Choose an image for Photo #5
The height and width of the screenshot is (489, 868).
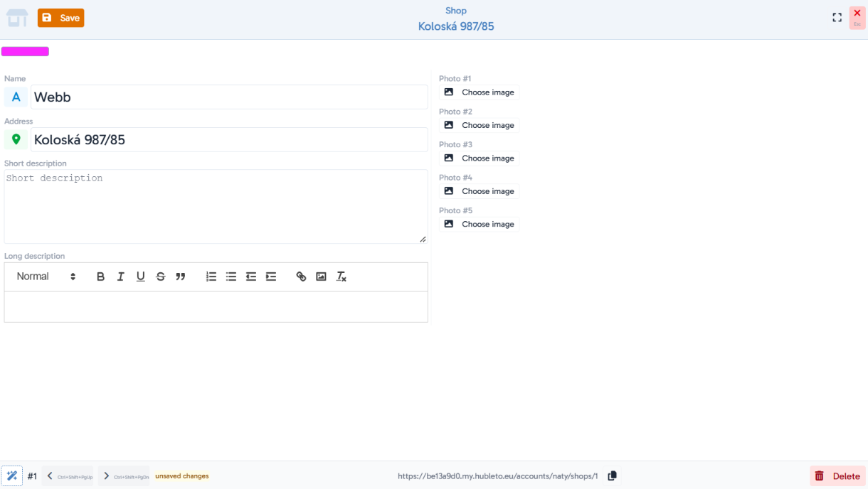pos(480,224)
